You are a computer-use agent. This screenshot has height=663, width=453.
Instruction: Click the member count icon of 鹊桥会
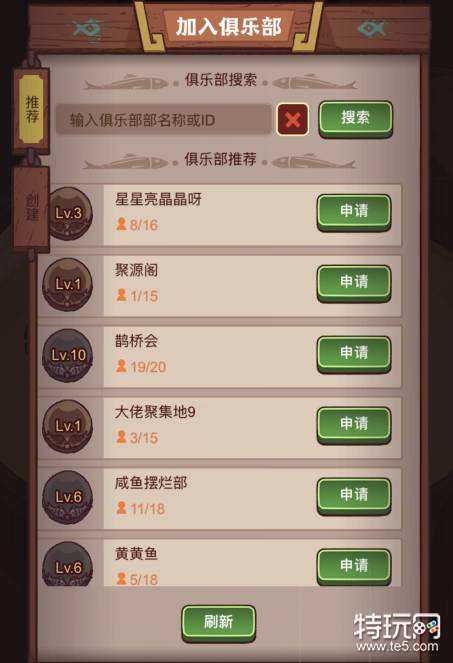tap(121, 366)
